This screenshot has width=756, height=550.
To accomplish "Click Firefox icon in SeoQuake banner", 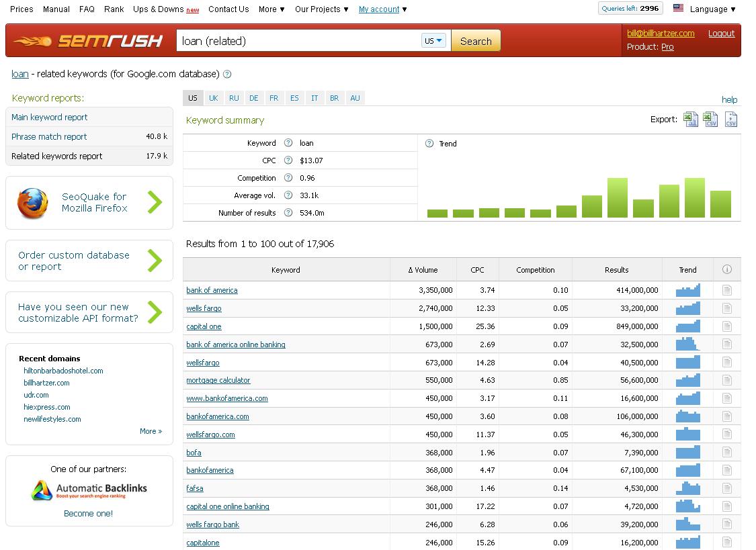I will click(x=33, y=203).
